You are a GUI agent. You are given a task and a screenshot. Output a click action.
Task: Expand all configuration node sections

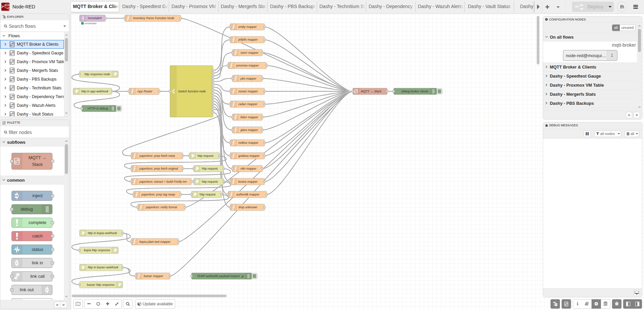(x=637, y=115)
